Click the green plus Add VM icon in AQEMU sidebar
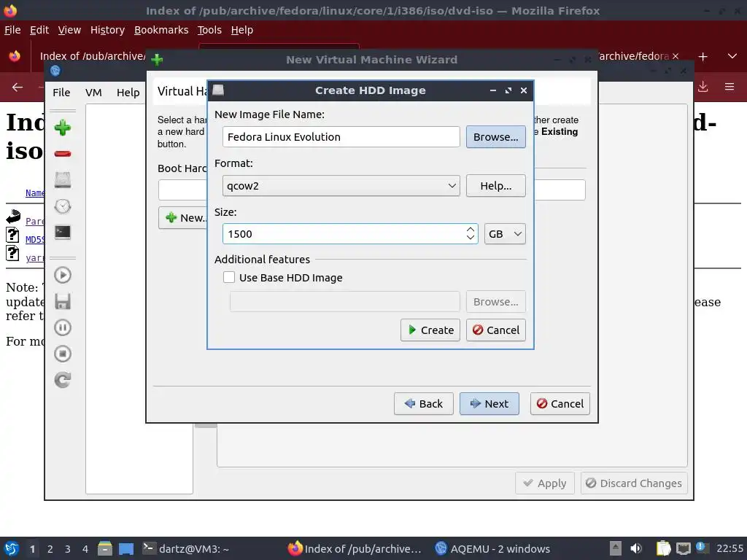This screenshot has height=560, width=747. tap(63, 128)
